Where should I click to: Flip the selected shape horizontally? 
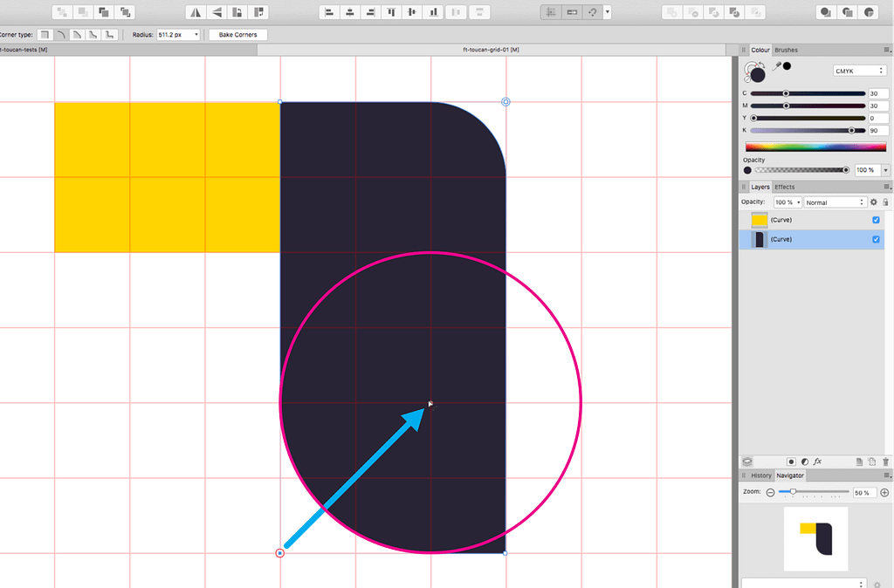click(x=195, y=11)
